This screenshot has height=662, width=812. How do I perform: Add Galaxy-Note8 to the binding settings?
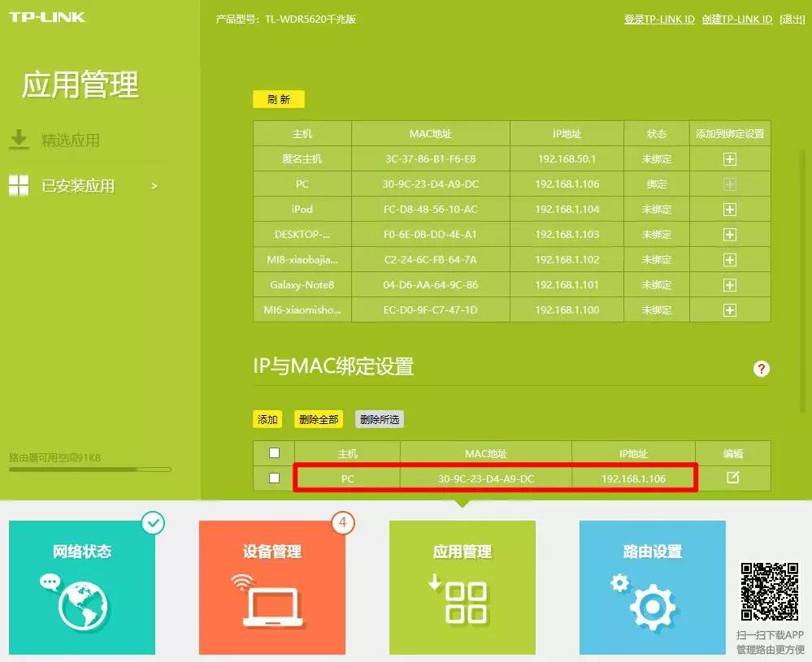tap(729, 284)
